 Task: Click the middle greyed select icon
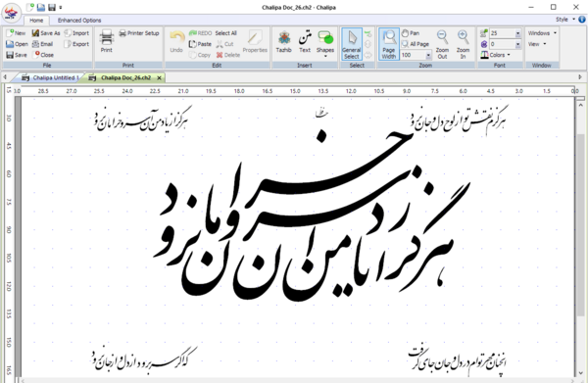point(367,44)
